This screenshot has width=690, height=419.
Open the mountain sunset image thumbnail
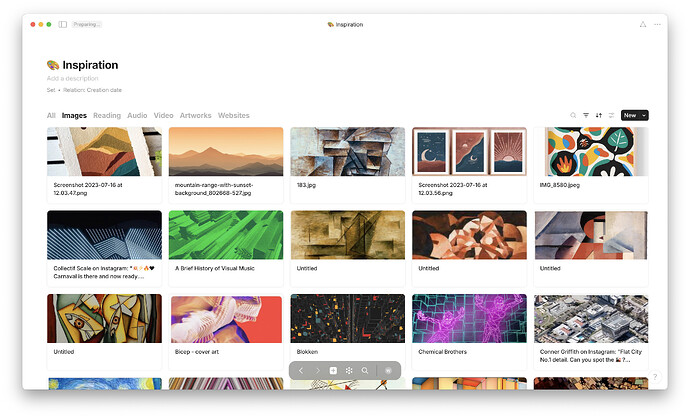226,152
